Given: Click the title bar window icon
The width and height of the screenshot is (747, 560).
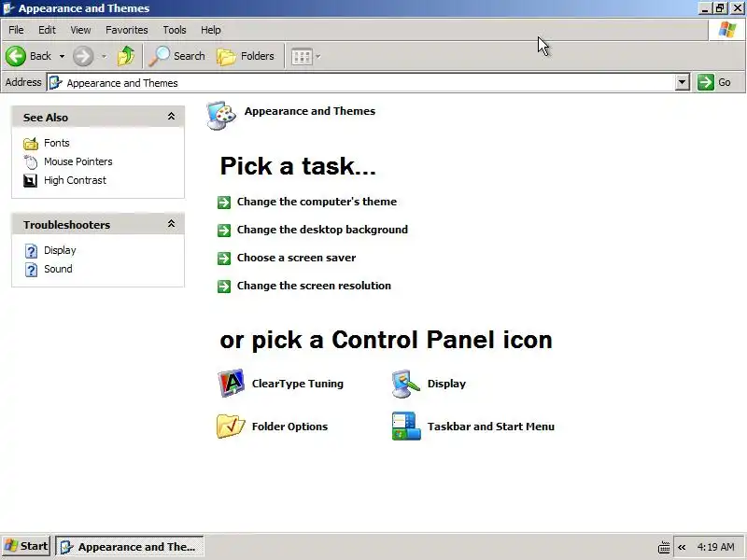Looking at the screenshot, I should click(9, 8).
